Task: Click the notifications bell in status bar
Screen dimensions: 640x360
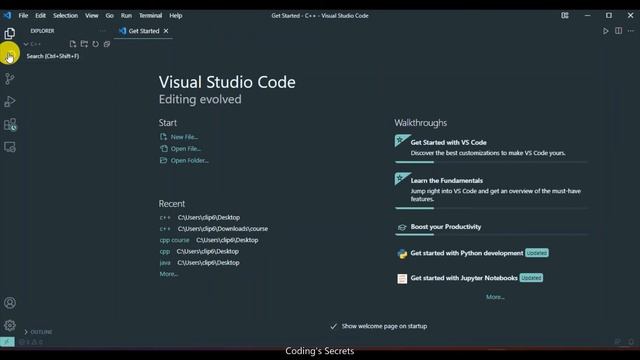Action: click(x=631, y=342)
